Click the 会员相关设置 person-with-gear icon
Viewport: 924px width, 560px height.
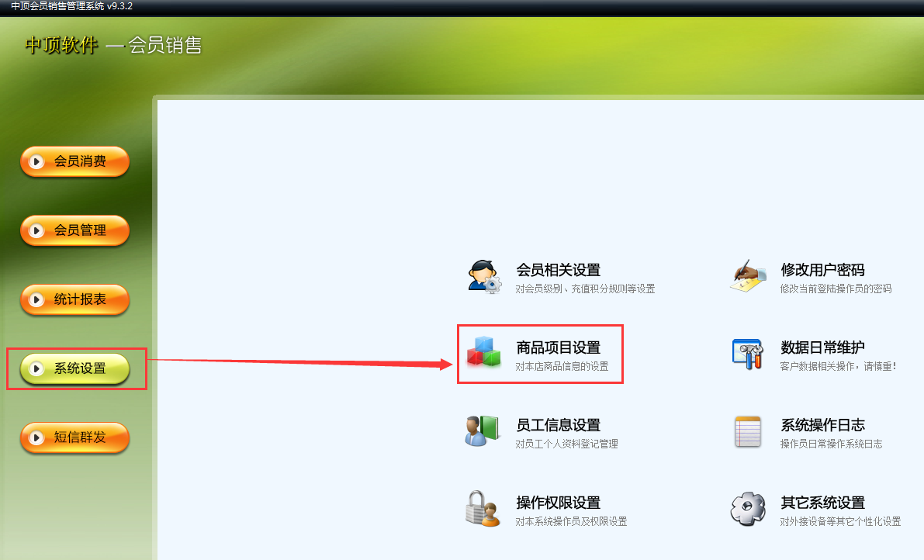click(x=484, y=277)
